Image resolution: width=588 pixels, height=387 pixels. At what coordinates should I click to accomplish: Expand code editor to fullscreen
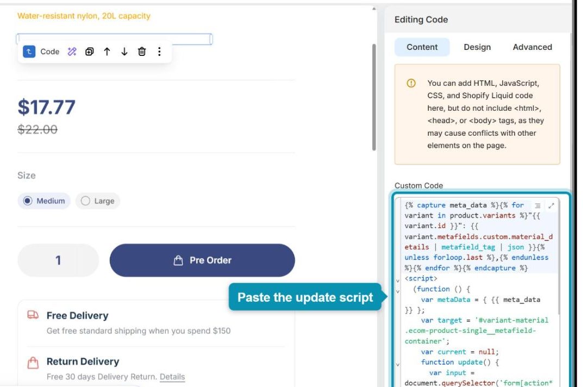(x=551, y=206)
